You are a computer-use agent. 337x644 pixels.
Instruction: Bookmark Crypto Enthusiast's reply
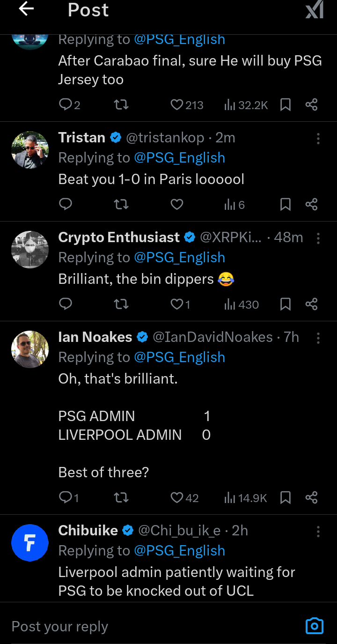pos(285,304)
